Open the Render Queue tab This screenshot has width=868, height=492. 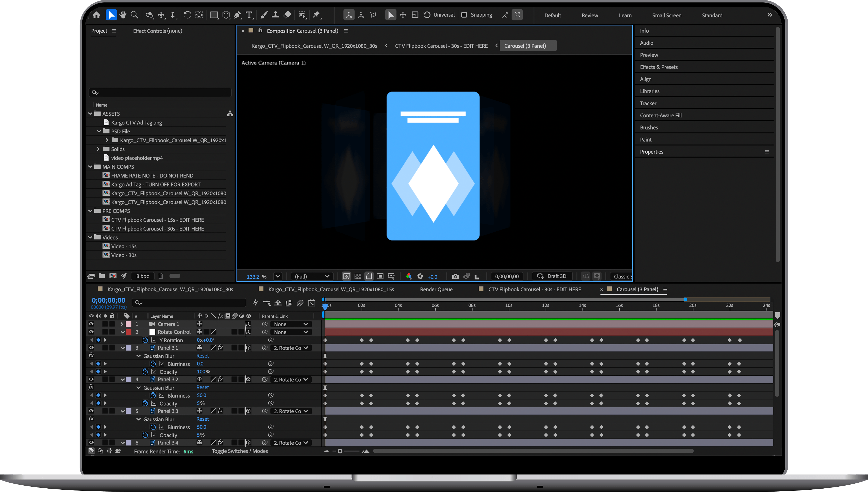(x=436, y=289)
